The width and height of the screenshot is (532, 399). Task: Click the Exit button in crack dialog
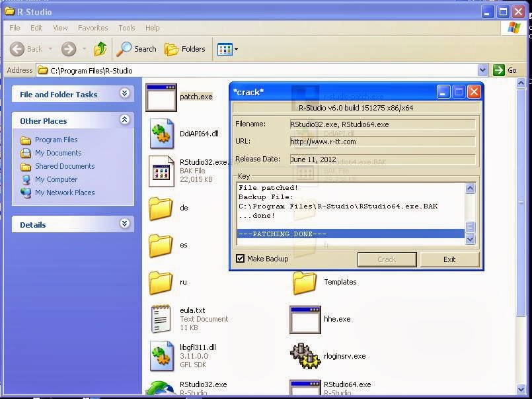(449, 259)
